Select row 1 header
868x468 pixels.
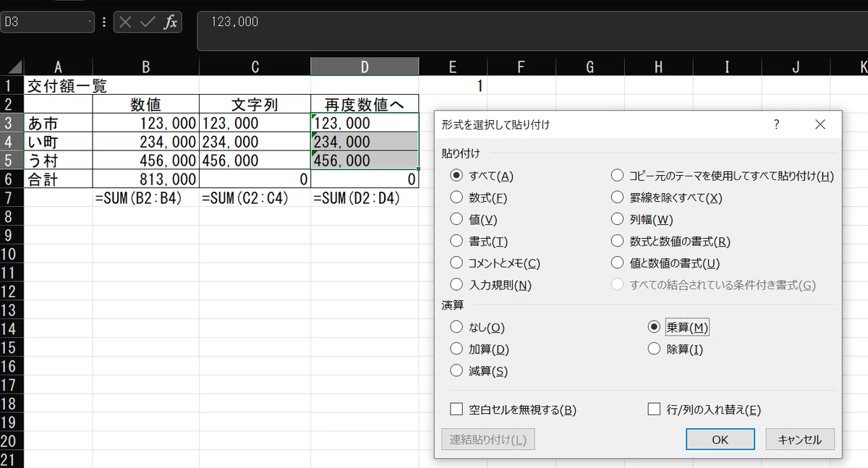(x=12, y=85)
